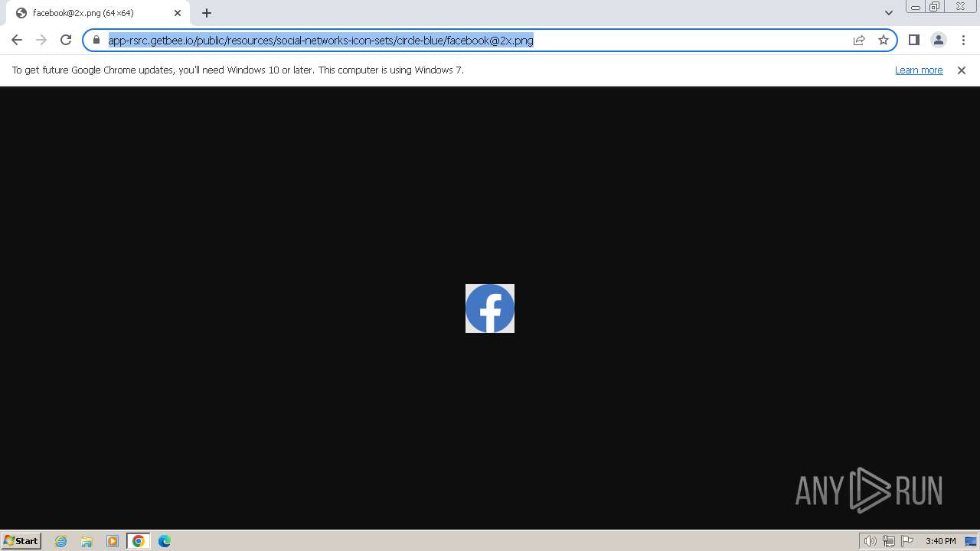The image size is (980, 551).
Task: Bookmark this tab with star
Action: tap(884, 40)
